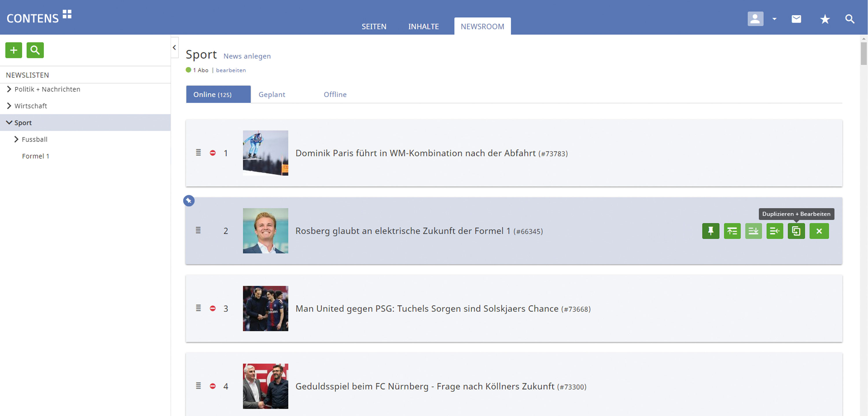Click the News anlegen link

(247, 55)
